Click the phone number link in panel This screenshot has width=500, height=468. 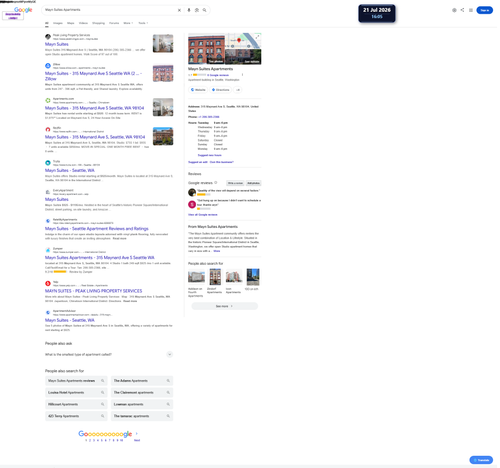(x=210, y=117)
